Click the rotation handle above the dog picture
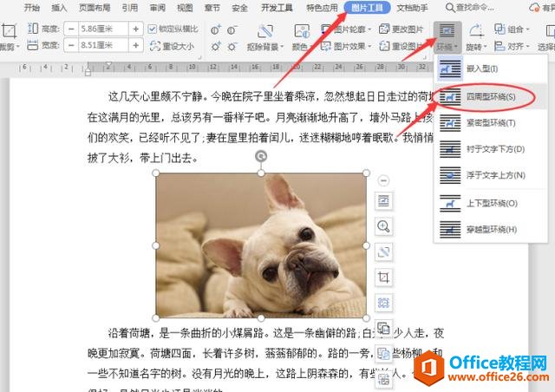The height and width of the screenshot is (392, 555). [261, 156]
